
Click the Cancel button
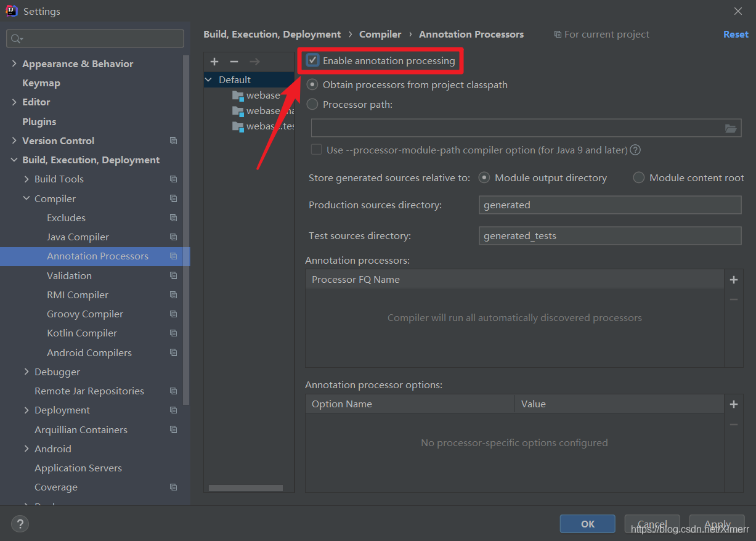[x=652, y=524]
